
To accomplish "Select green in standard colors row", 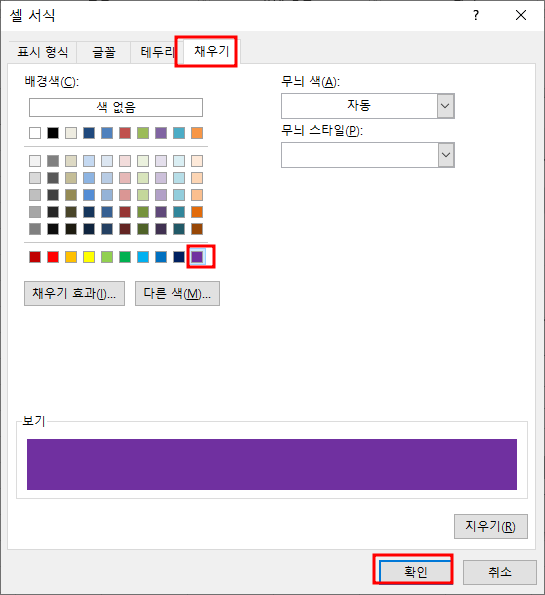I will [x=125, y=257].
